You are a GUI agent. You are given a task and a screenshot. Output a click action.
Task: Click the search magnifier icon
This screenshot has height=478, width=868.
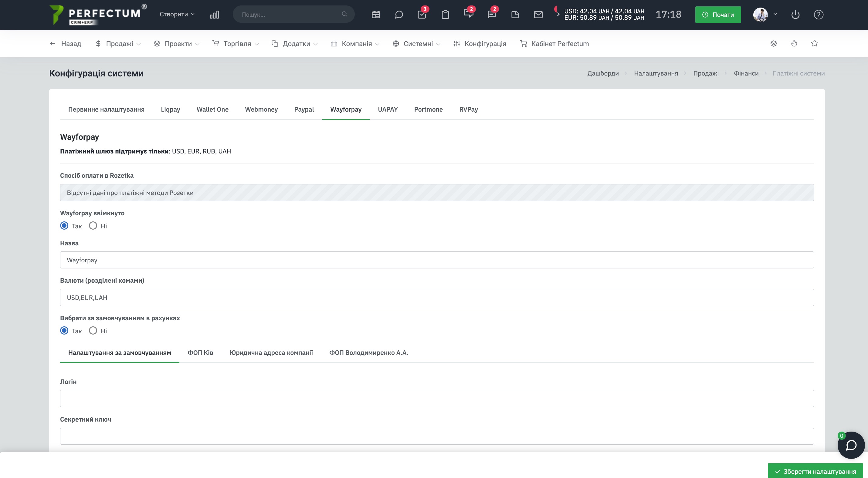tap(344, 14)
